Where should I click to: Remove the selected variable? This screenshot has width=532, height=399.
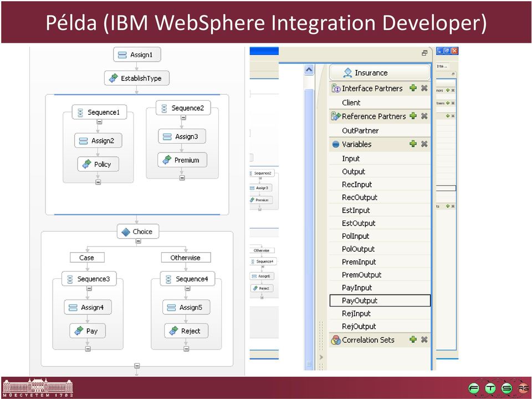(424, 144)
